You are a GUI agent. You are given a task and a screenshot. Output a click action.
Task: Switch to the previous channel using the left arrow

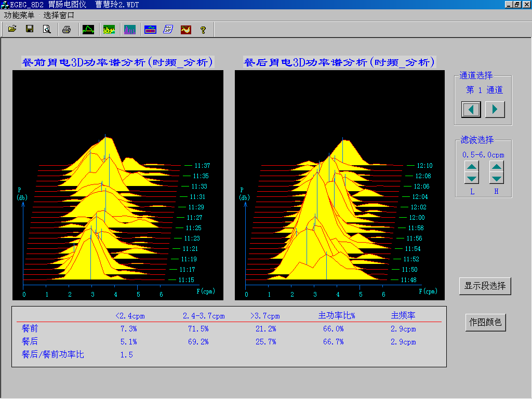[471, 110]
